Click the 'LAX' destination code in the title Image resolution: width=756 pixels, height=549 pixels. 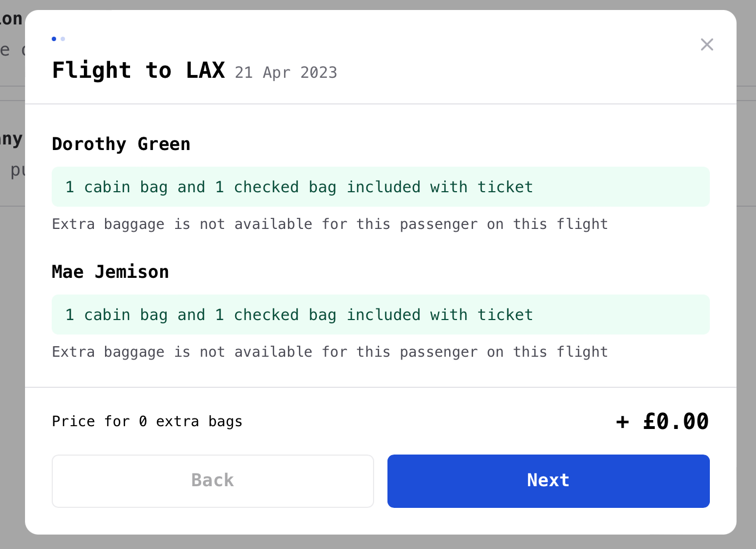(205, 71)
